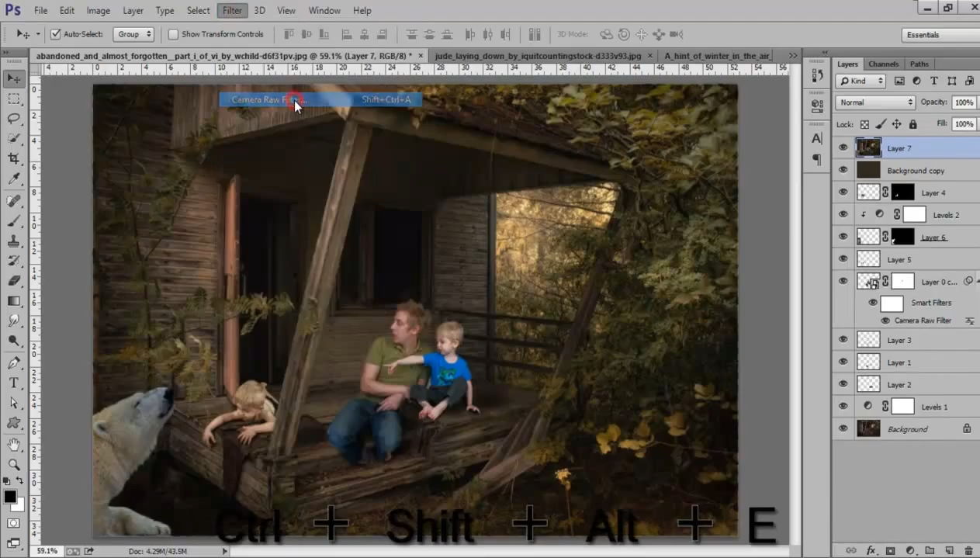Uncheck the Auto-Select checkbox
Screen dimensions: 980x558
pos(56,34)
